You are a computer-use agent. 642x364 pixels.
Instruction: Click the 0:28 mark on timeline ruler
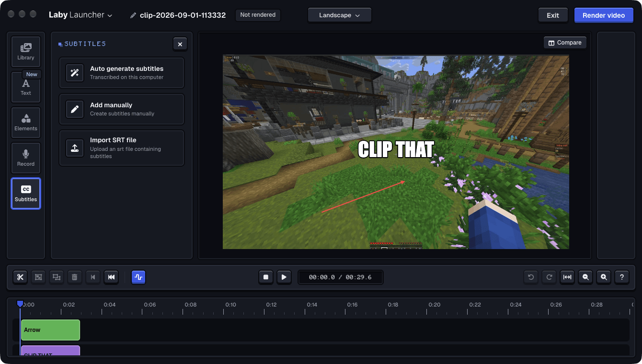pos(596,305)
